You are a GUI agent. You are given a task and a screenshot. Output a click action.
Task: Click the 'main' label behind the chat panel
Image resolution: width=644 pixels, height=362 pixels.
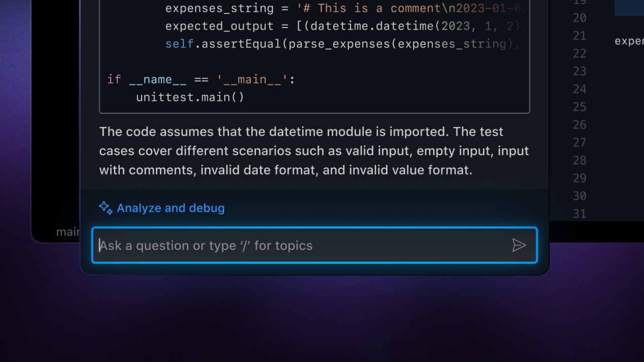tap(68, 232)
